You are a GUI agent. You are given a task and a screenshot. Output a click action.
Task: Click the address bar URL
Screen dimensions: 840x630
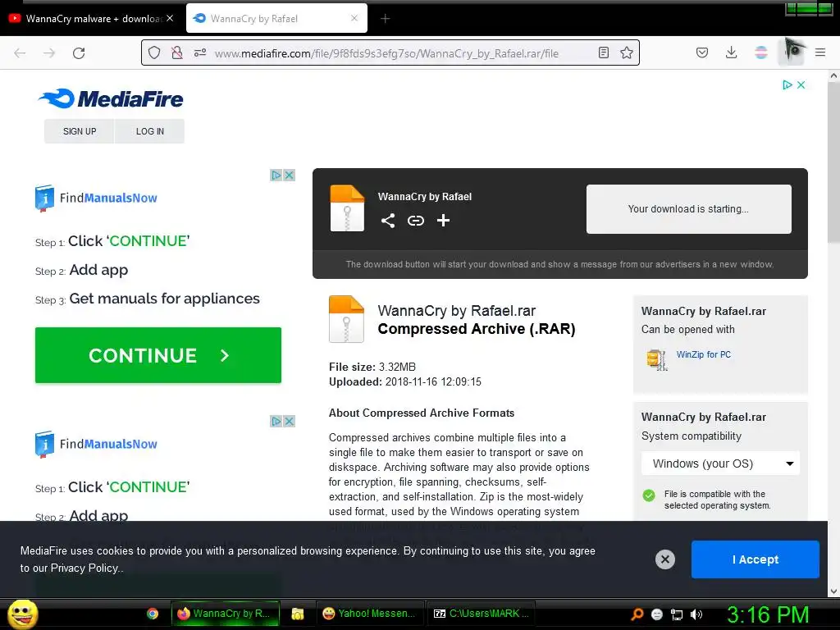click(386, 53)
